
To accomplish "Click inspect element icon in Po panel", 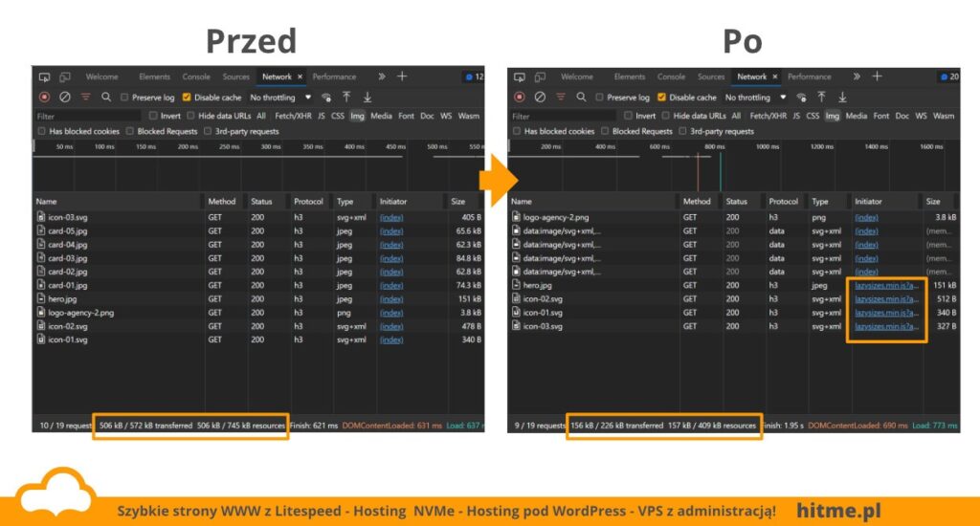I will (x=520, y=77).
